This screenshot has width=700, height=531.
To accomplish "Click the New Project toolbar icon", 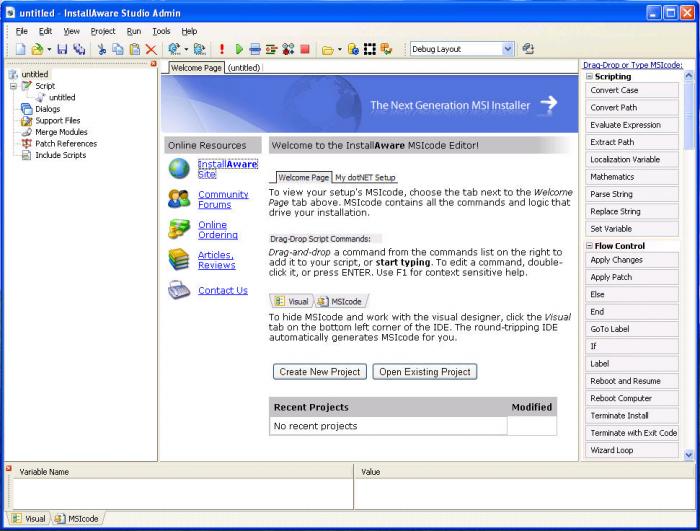I will click(21, 48).
